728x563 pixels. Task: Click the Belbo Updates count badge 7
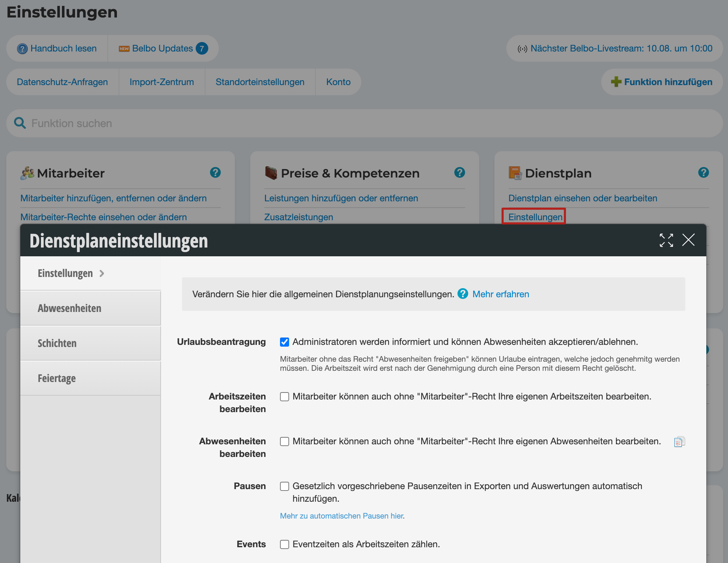pos(202,48)
